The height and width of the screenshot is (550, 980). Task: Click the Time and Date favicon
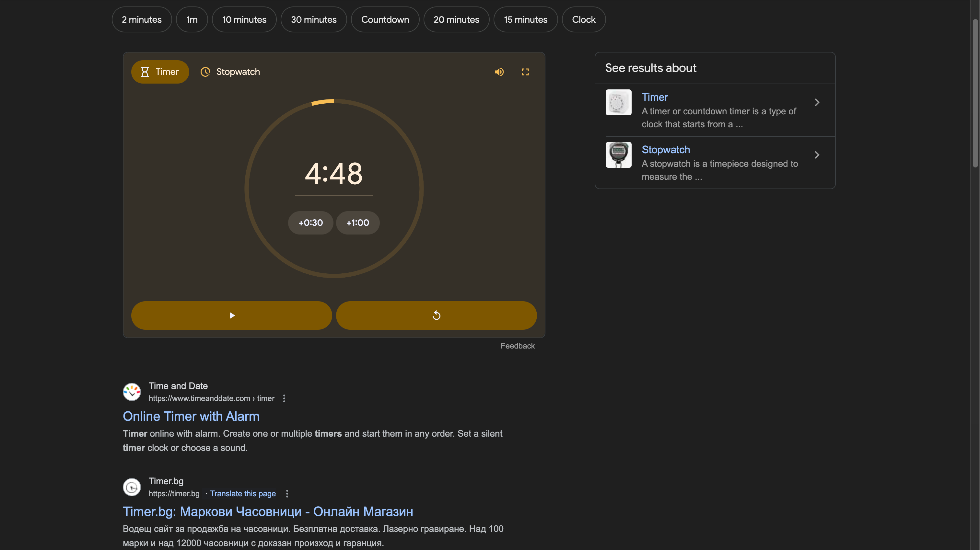point(132,392)
